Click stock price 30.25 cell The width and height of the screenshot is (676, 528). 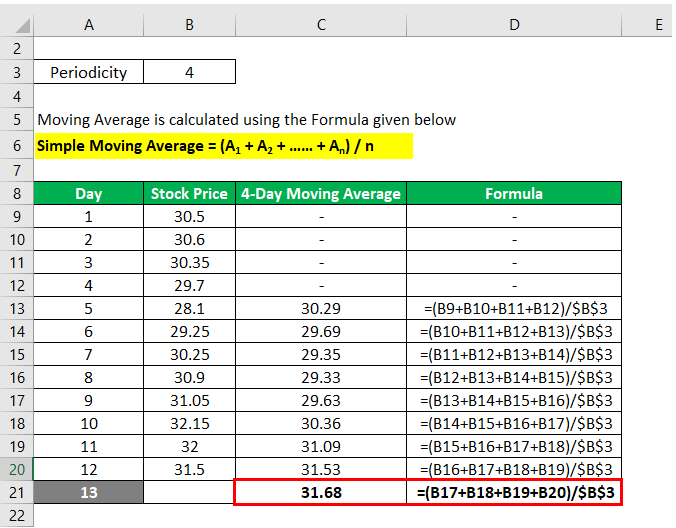point(189,354)
